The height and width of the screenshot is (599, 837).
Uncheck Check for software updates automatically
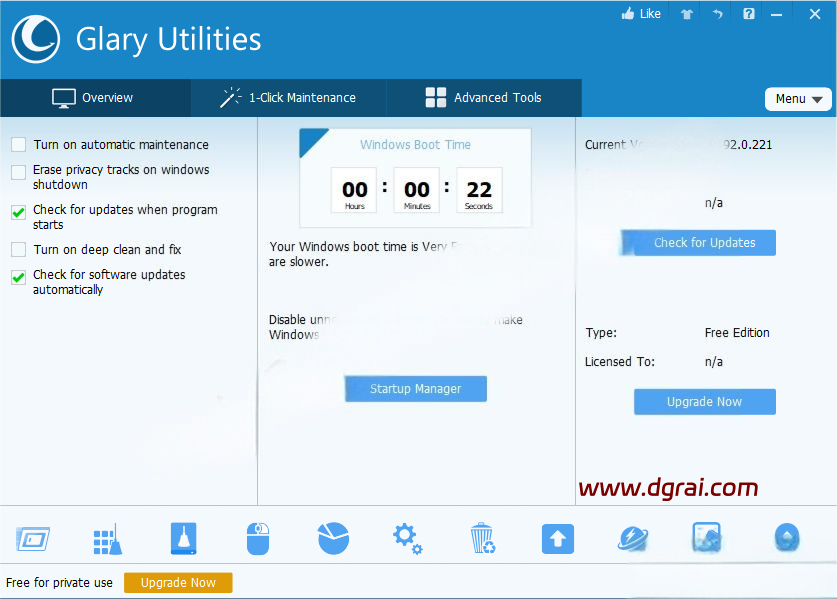click(19, 277)
